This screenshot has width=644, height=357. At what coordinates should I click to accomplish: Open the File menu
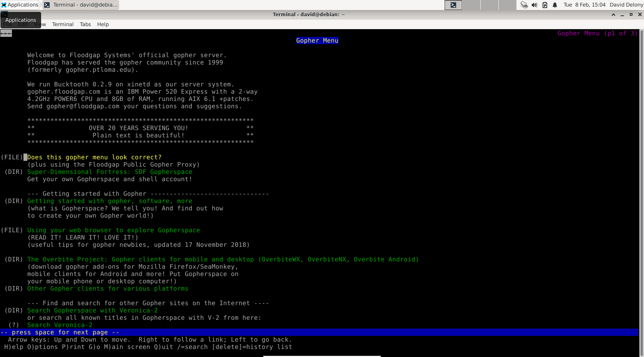[7, 24]
